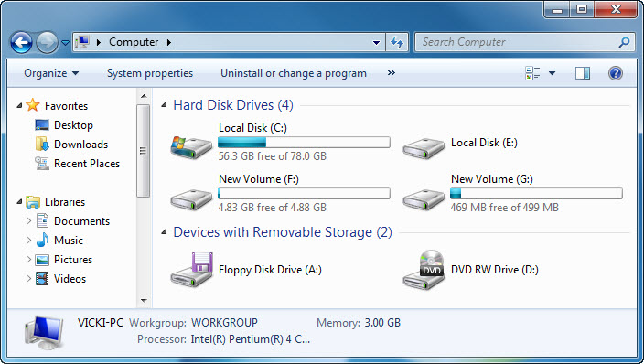Click New Volume (G:) usage bar
The width and height of the screenshot is (644, 364).
pyautogui.click(x=536, y=194)
